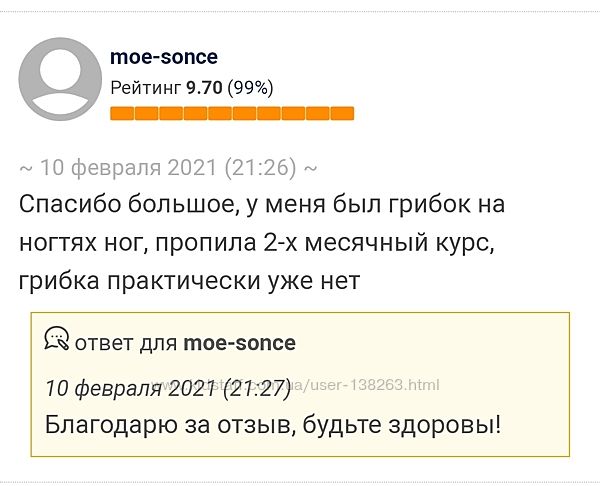Click the first segment of orange rating bar

121,113
